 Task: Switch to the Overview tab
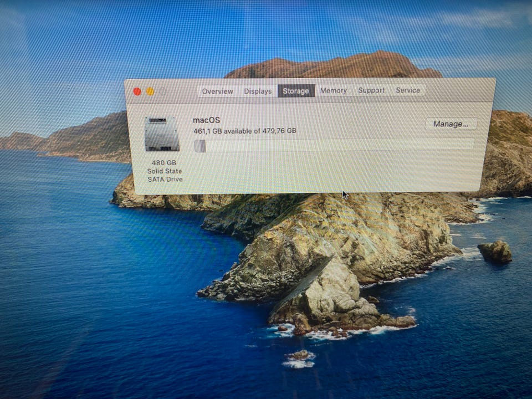pos(217,91)
